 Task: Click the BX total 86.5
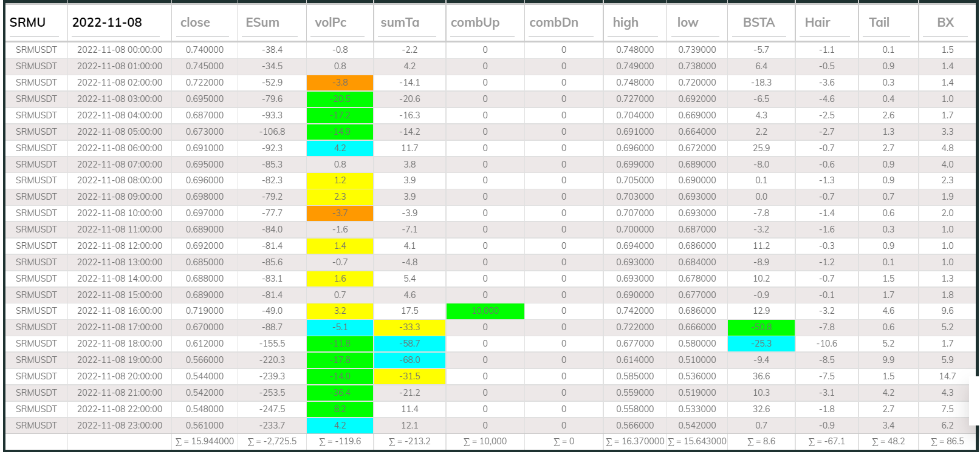click(947, 441)
